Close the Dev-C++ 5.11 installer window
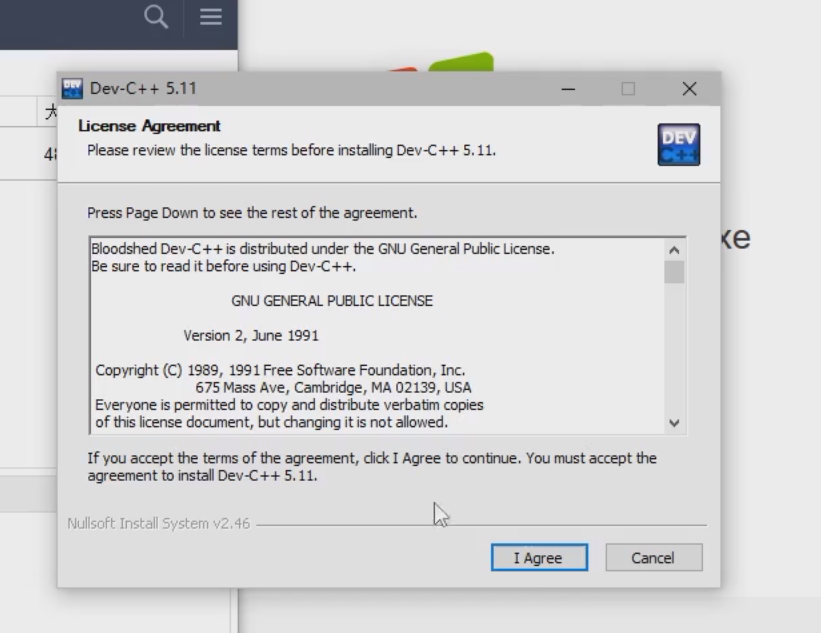This screenshot has height=633, width=821. click(690, 89)
